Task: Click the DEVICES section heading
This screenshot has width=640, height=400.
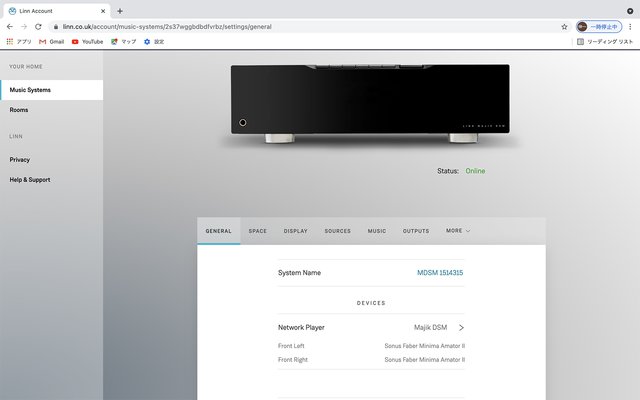Action: 371,303
